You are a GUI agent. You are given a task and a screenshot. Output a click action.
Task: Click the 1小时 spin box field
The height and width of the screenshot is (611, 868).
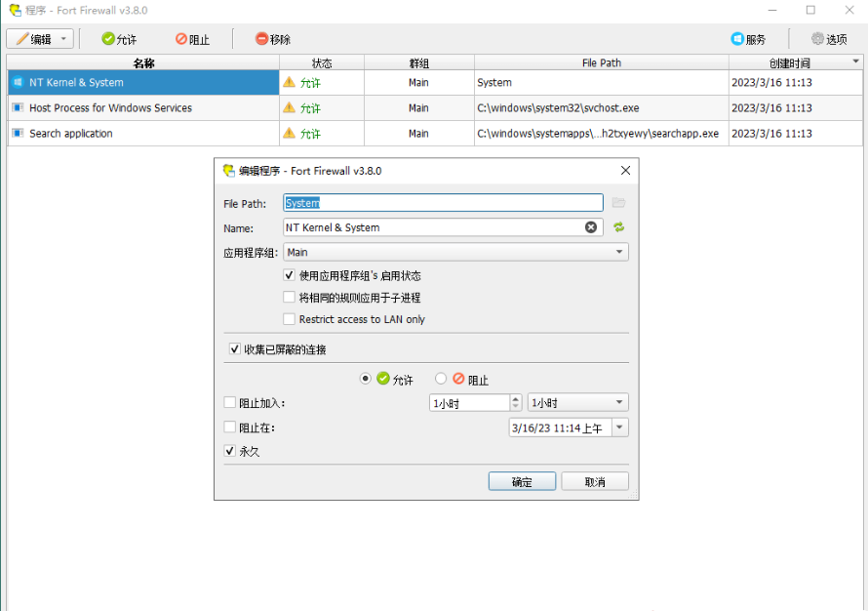(469, 403)
